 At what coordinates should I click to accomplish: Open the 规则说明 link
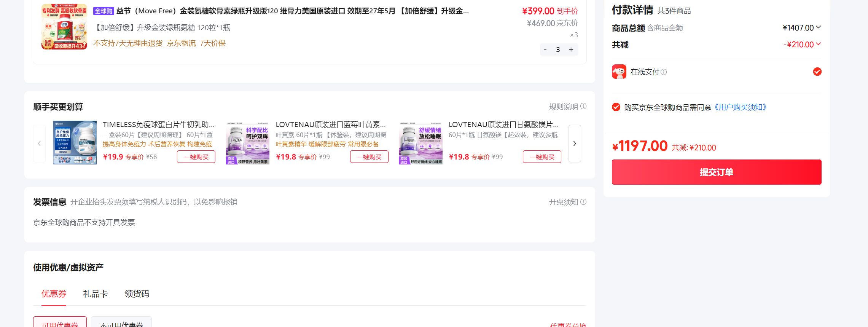(564, 107)
